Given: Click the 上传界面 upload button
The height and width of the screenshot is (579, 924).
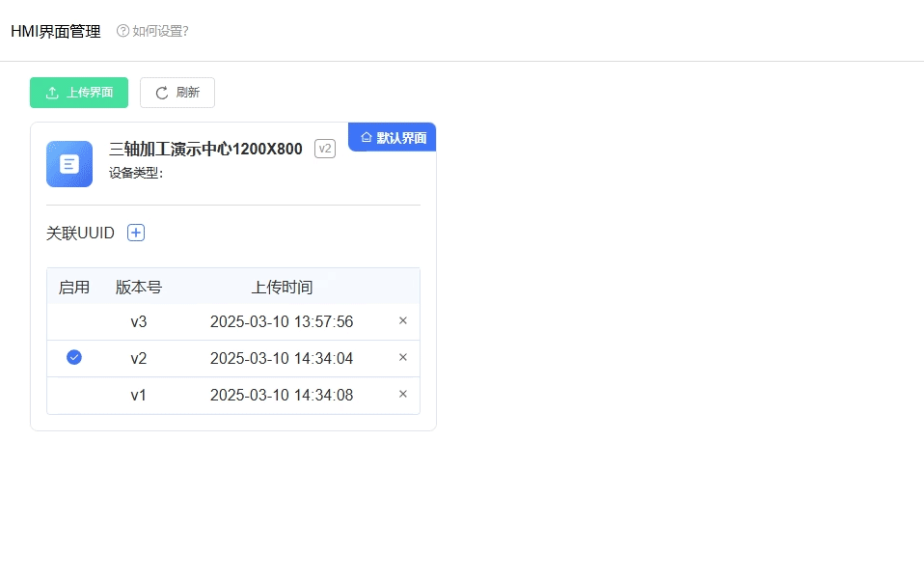Looking at the screenshot, I should pyautogui.click(x=79, y=93).
